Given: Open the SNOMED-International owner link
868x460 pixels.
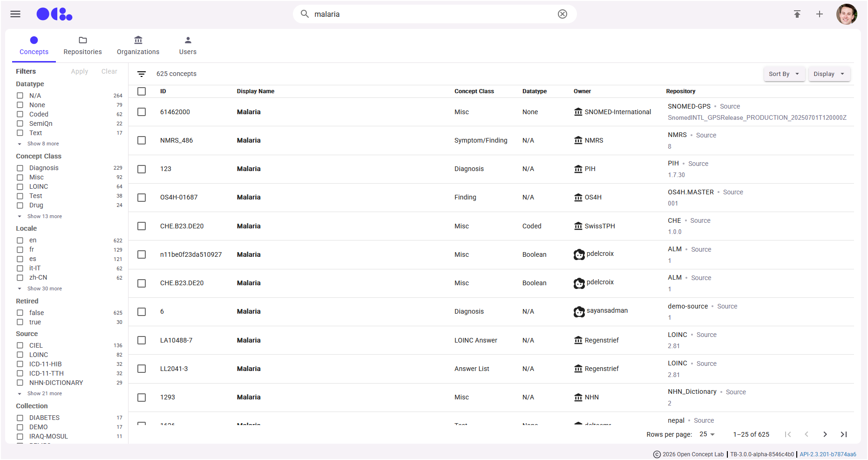Looking at the screenshot, I should (x=617, y=112).
